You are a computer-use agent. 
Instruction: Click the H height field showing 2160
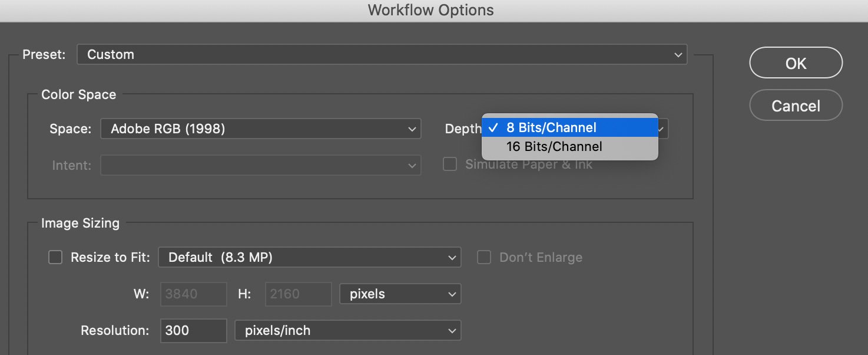(299, 294)
